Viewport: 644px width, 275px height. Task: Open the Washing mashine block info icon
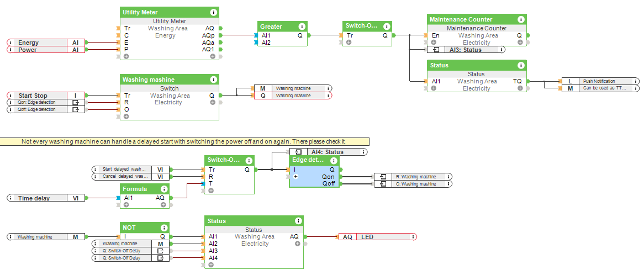[213, 80]
